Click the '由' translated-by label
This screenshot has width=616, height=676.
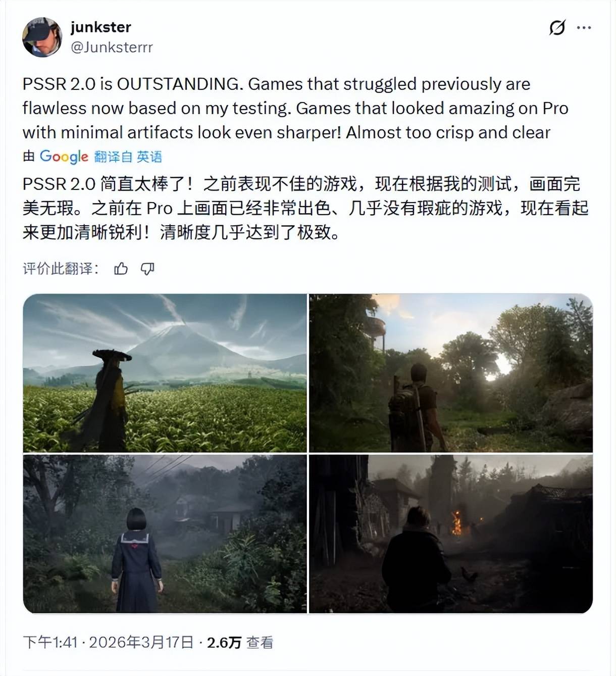[29, 157]
